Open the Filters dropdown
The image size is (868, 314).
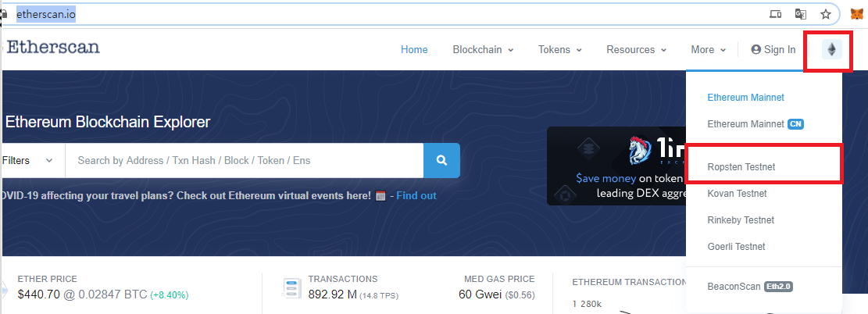(x=33, y=161)
